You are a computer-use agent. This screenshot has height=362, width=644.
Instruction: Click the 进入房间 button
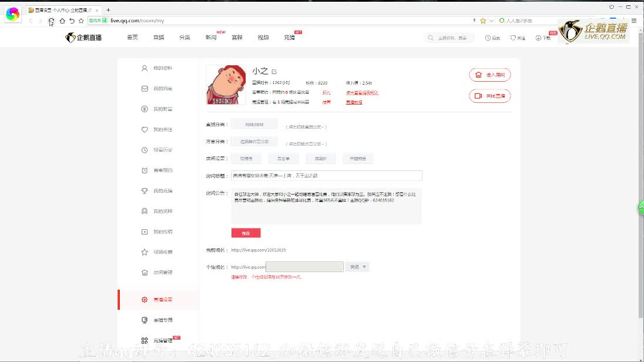click(x=490, y=75)
